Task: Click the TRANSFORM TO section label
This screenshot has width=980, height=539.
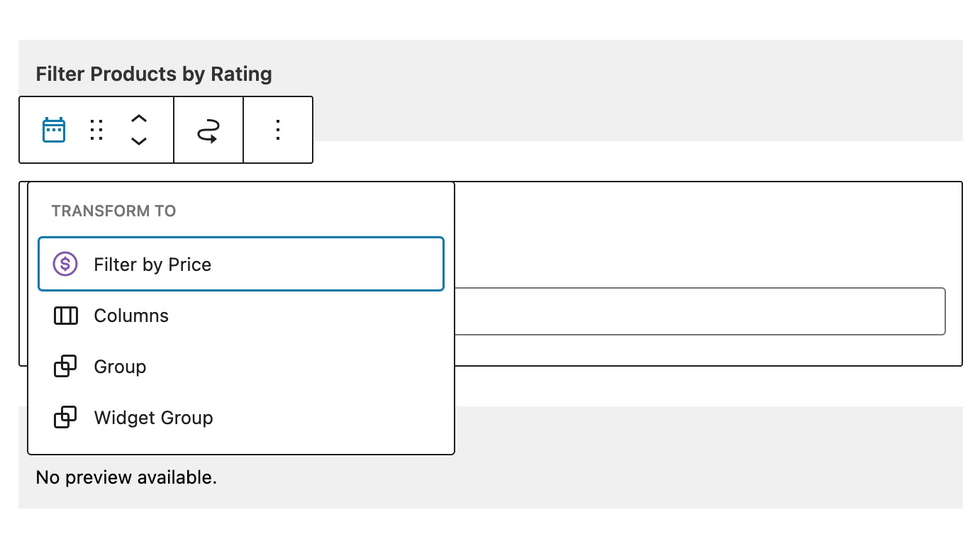Action: [113, 211]
